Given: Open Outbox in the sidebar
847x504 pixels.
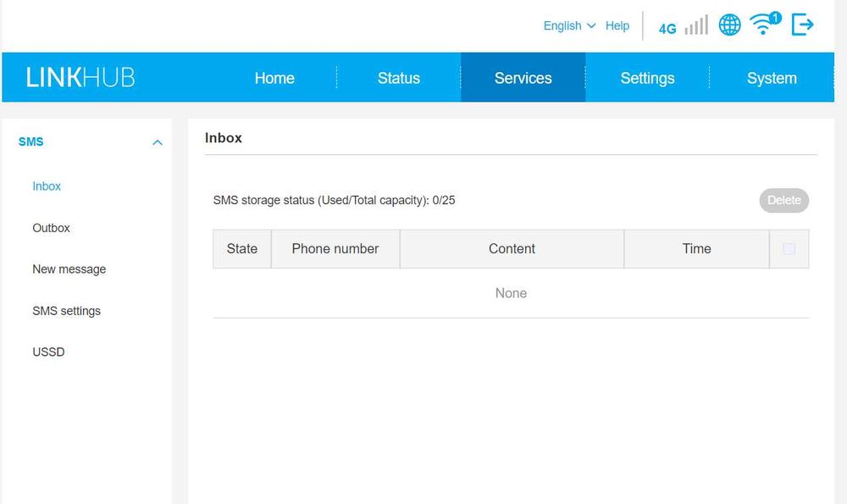Looking at the screenshot, I should (x=51, y=228).
